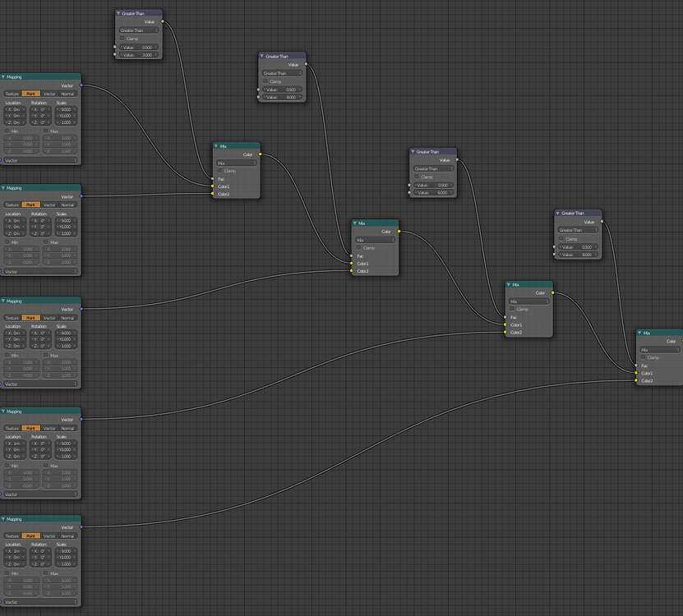Enable Max checkbox in the topmost Mapping node
683x616 pixels.
46,131
